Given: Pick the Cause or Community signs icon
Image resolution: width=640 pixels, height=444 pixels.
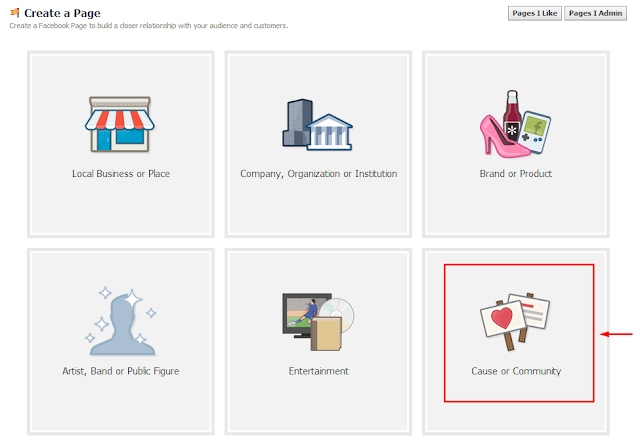Looking at the screenshot, I should coord(515,322).
